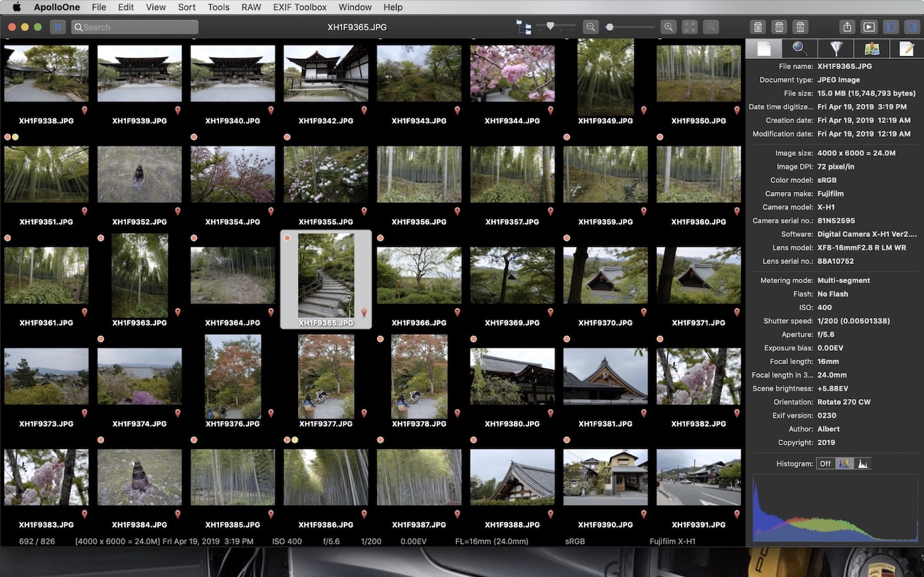Click the plain trash can delete button

(758, 27)
